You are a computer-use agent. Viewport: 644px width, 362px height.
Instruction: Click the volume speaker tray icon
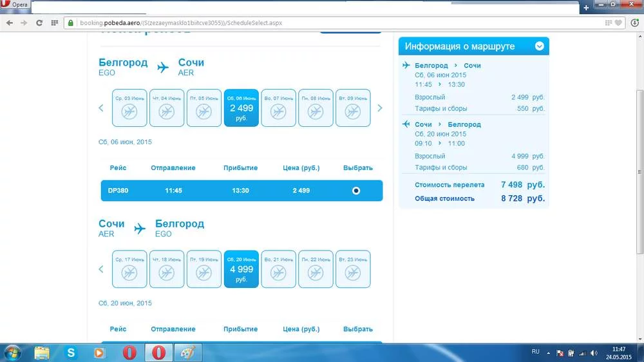(x=594, y=353)
